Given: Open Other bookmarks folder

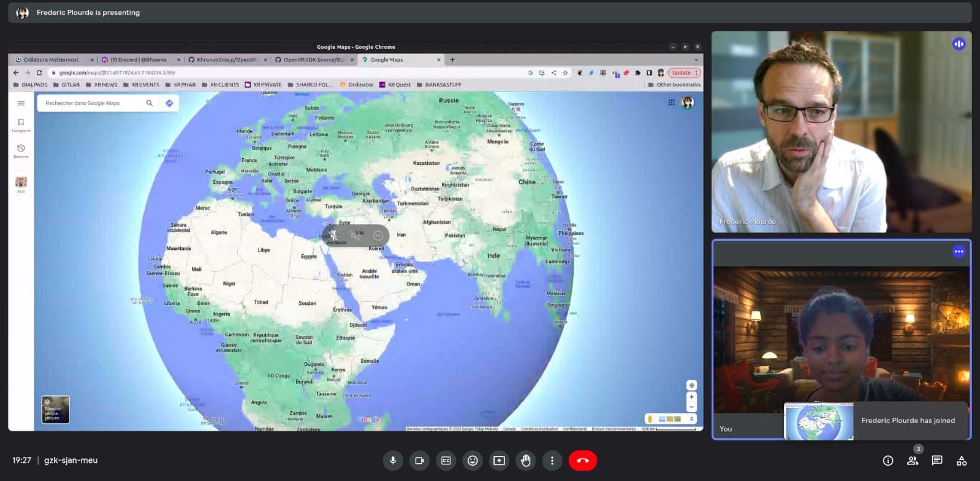Looking at the screenshot, I should coord(674,85).
